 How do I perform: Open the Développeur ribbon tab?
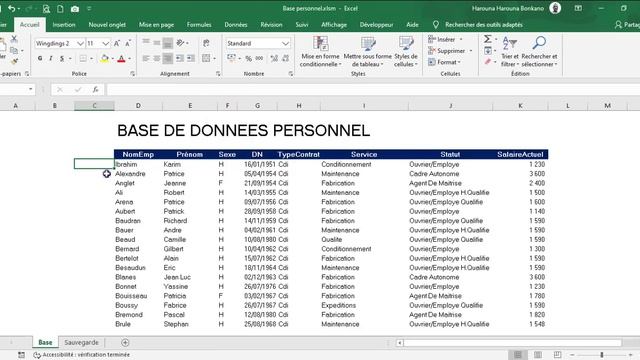coord(377,25)
